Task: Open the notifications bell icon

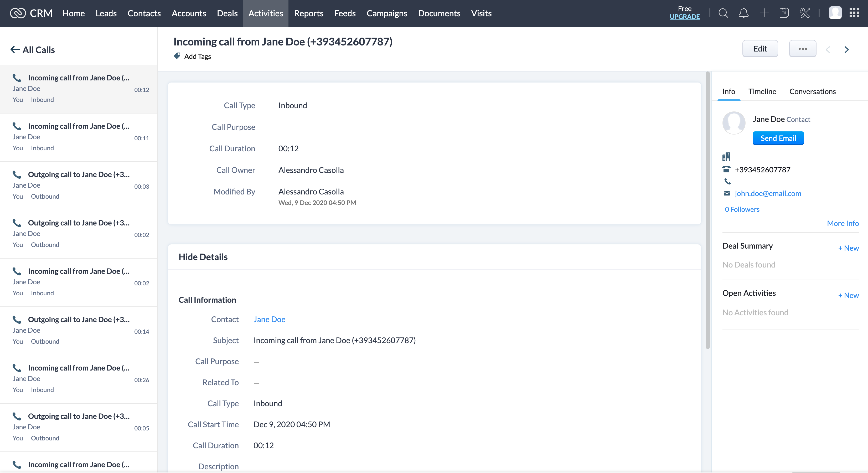Action: [x=743, y=13]
